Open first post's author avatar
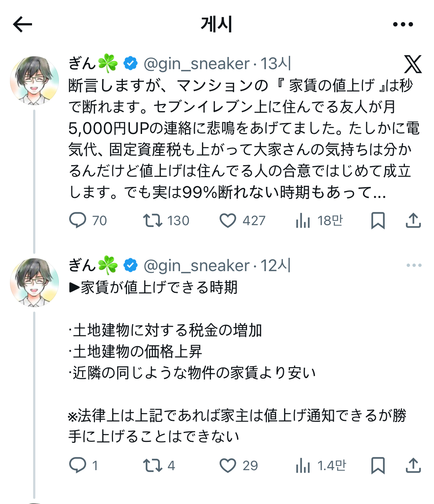This screenshot has width=434, height=504. (x=34, y=81)
